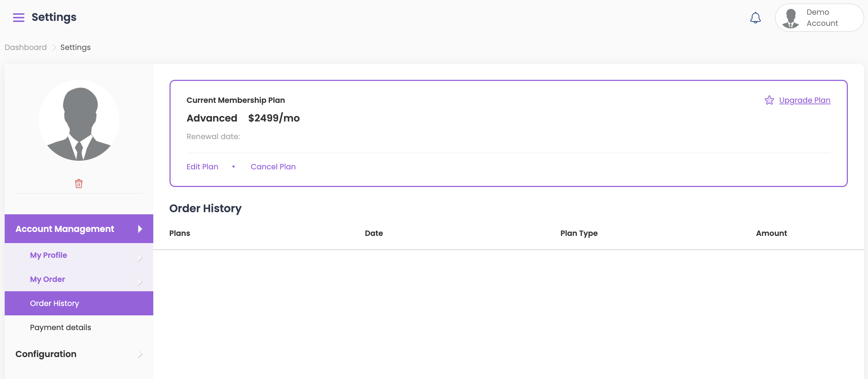Expand the My Order chevron

click(x=140, y=282)
